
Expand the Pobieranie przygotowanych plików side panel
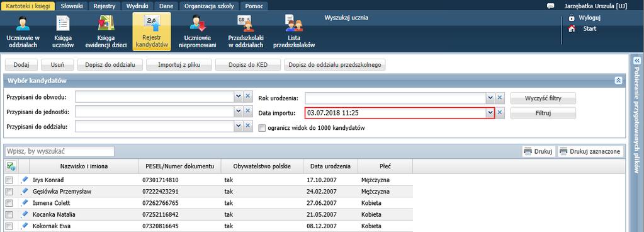coord(637,61)
